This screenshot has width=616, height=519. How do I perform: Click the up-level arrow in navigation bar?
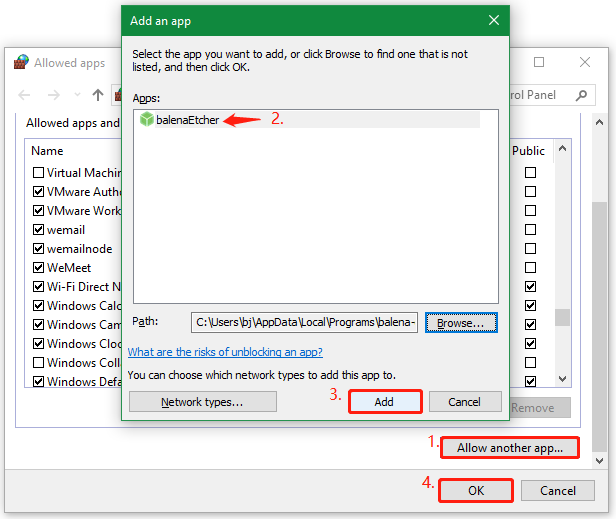pos(97,95)
